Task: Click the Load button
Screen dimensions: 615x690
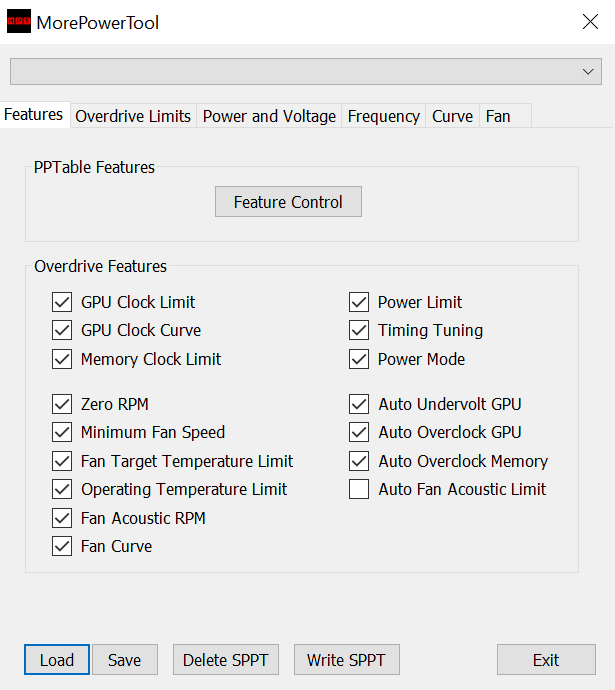Action: [x=57, y=660]
